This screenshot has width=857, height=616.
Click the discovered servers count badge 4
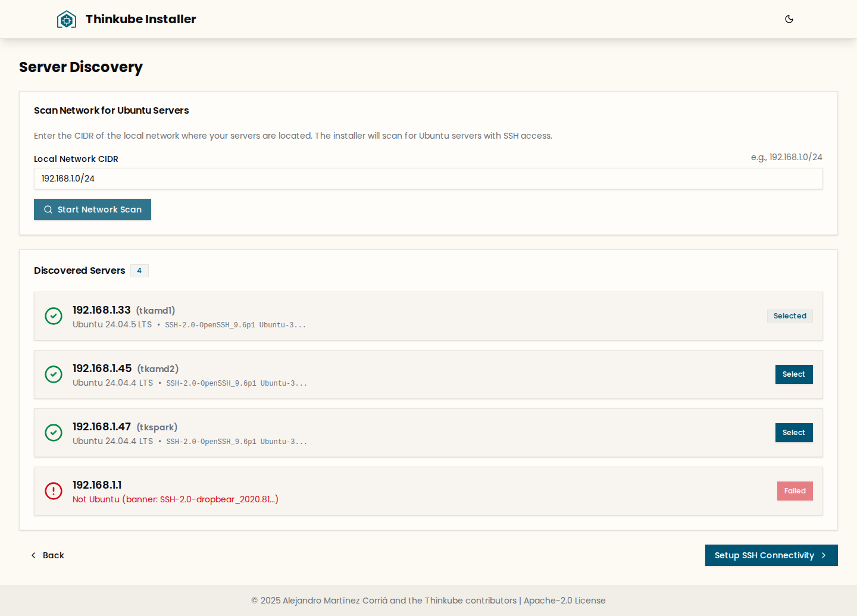(x=139, y=271)
